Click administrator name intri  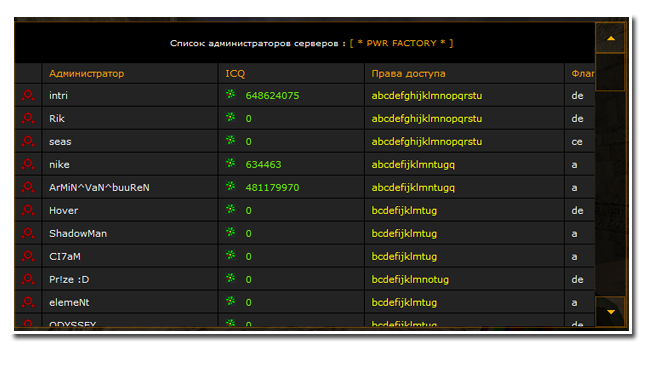[58, 95]
